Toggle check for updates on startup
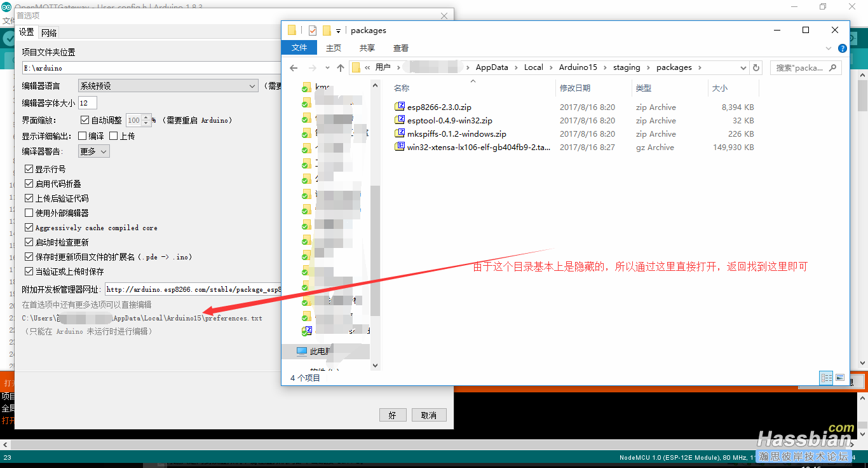 [x=29, y=242]
